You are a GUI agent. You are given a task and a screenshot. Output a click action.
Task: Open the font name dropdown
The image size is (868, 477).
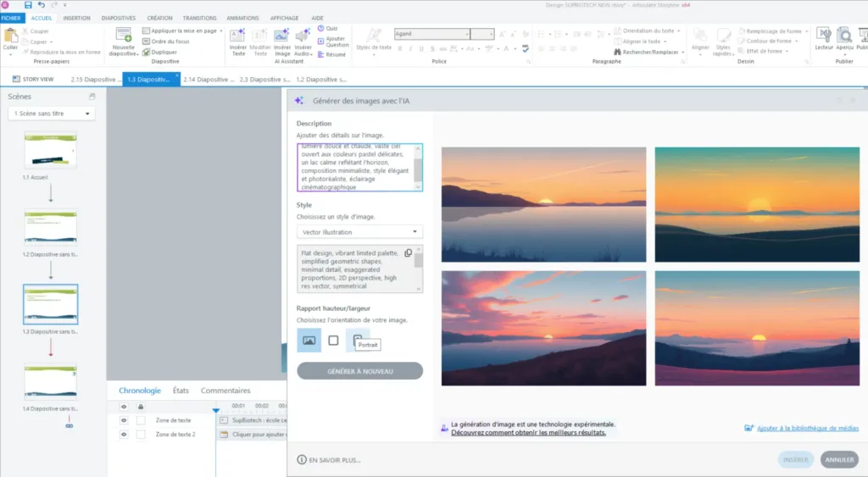pos(466,34)
